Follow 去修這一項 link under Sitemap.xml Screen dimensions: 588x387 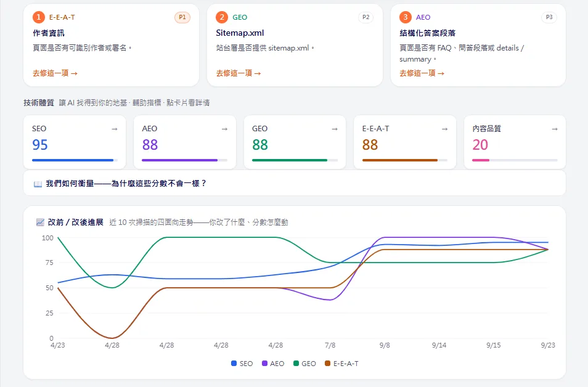pos(239,73)
